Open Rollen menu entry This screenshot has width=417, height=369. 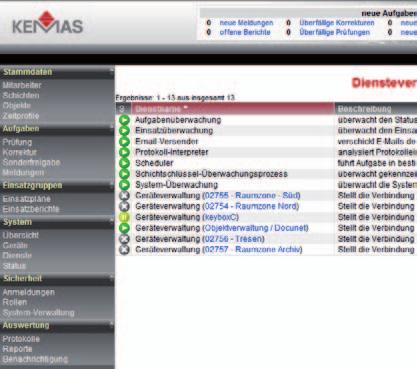[15, 302]
